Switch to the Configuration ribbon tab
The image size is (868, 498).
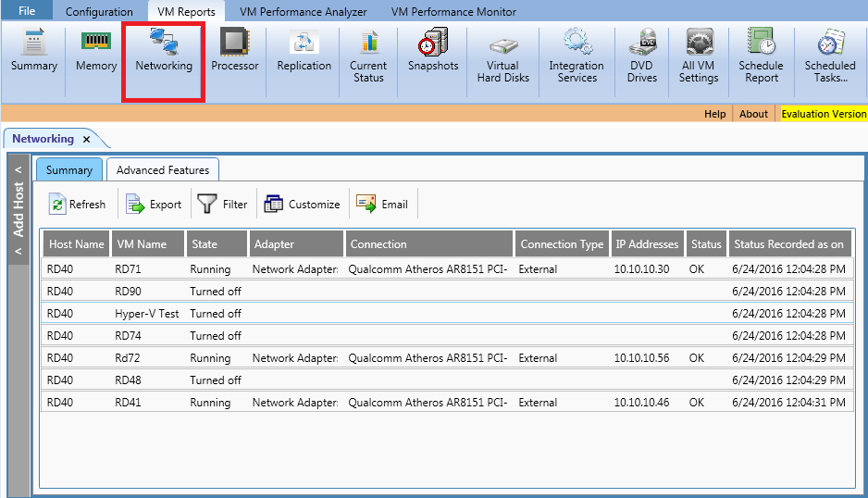pyautogui.click(x=99, y=12)
